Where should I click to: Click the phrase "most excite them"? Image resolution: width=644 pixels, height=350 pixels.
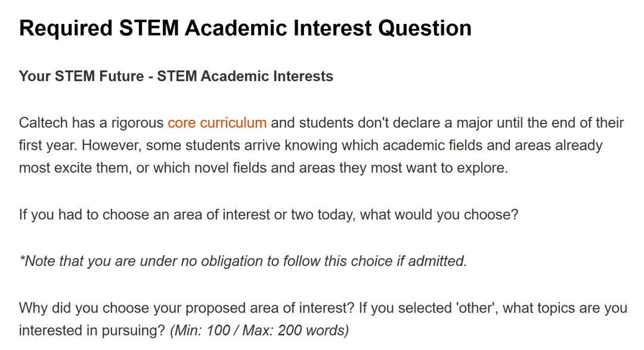[73, 168]
